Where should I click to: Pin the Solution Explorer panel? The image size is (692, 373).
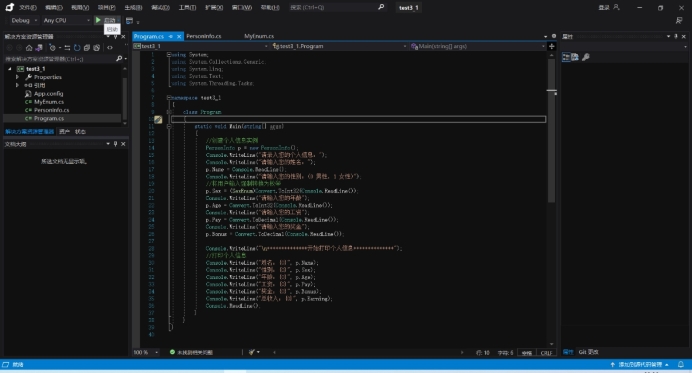pos(116,37)
